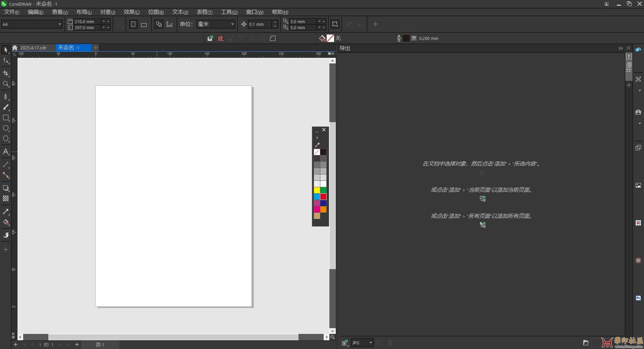
Task: Select the Interactive Fill bucket tool
Action: coord(6,222)
